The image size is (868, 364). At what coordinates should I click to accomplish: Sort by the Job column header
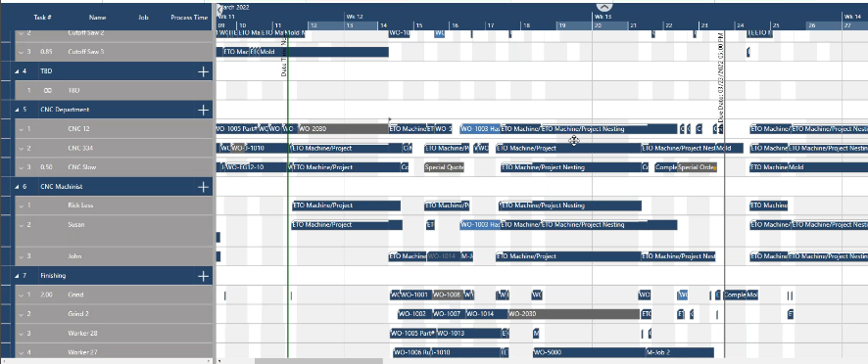coord(143,18)
